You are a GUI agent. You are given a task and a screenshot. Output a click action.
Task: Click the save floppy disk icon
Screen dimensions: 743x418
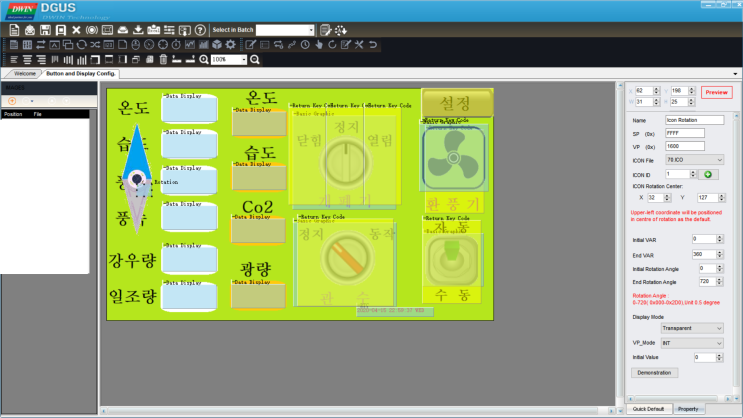point(45,30)
